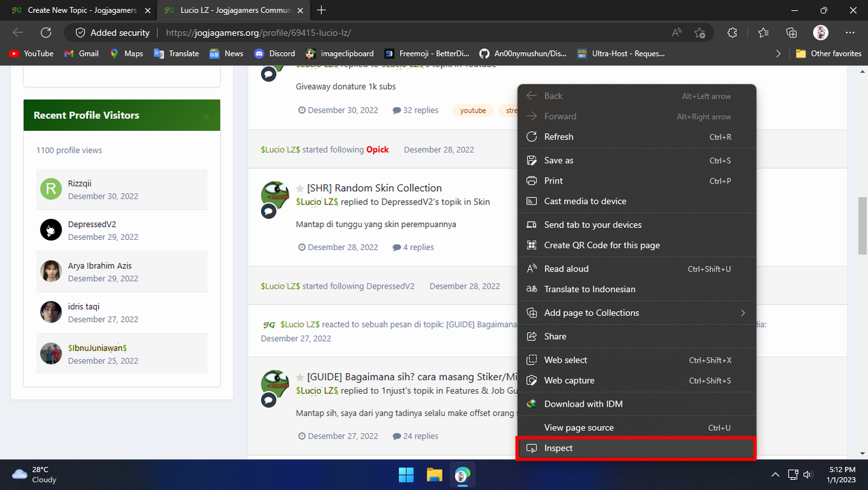This screenshot has width=868, height=490.
Task: Click the Added security shield icon
Action: click(x=80, y=33)
